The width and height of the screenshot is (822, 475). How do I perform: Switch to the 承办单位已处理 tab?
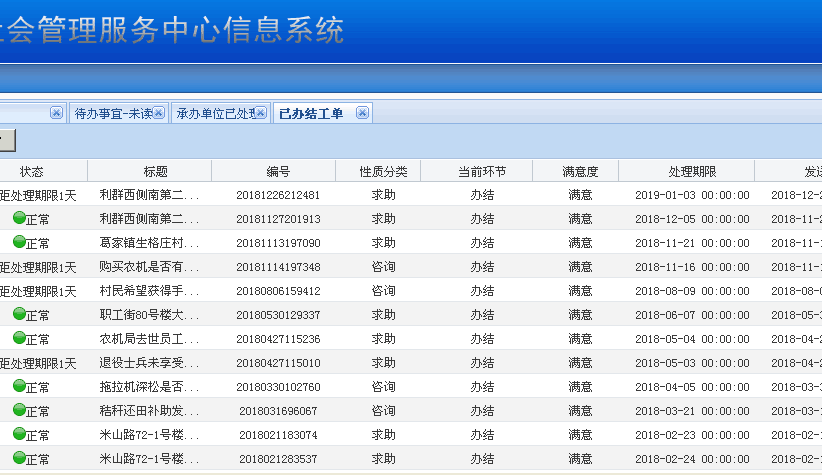click(x=215, y=114)
